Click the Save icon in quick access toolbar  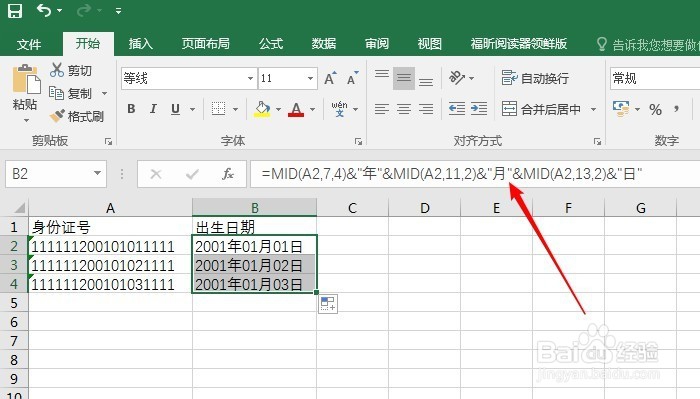point(15,11)
